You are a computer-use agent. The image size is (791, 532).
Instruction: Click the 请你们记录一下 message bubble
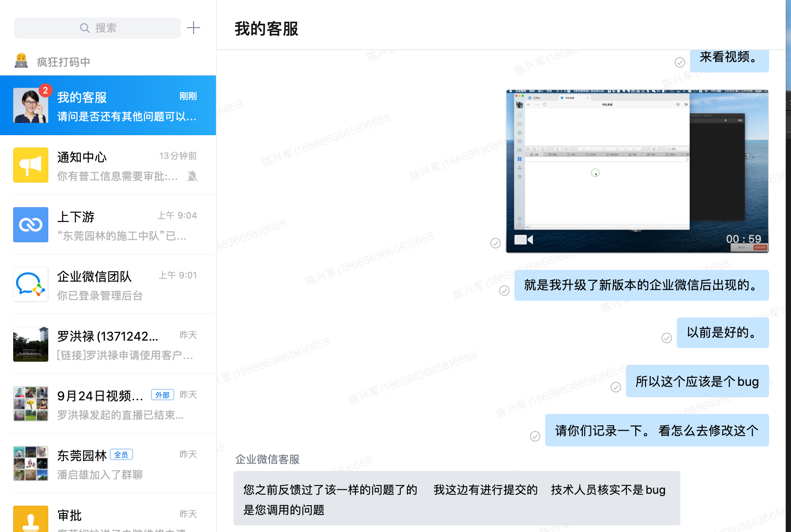pyautogui.click(x=657, y=430)
